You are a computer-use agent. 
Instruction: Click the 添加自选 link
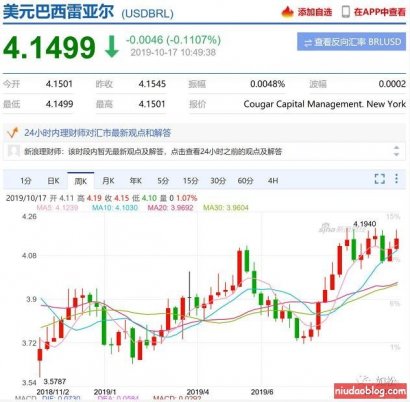[x=315, y=12]
